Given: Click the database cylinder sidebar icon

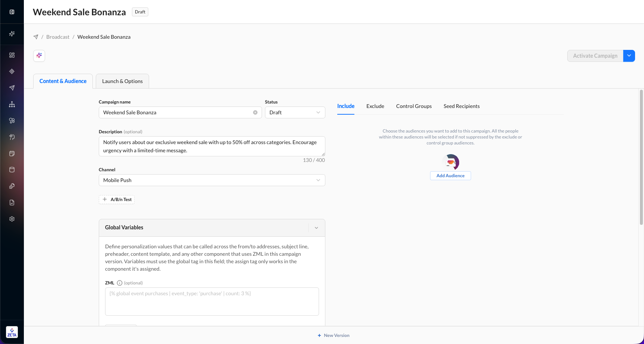Looking at the screenshot, I should click(x=12, y=170).
